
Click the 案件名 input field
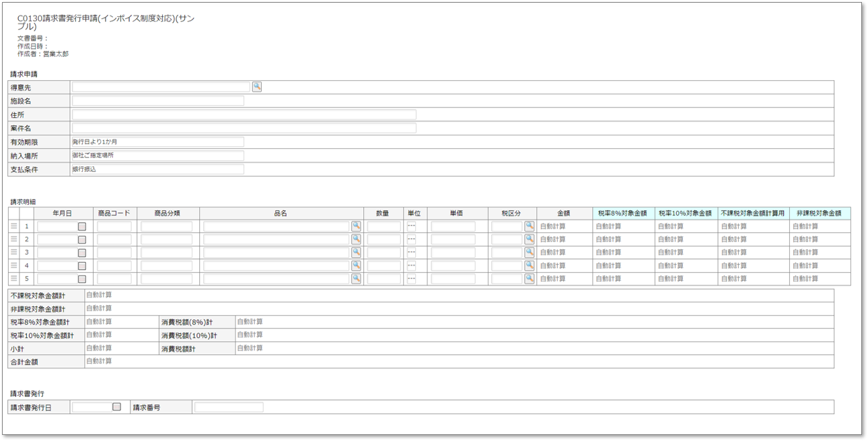tap(244, 128)
